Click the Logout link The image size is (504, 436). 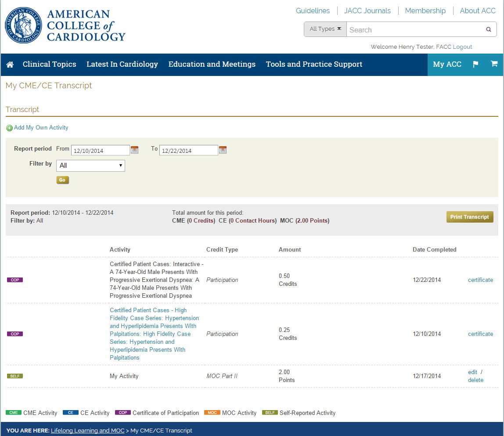pos(462,47)
